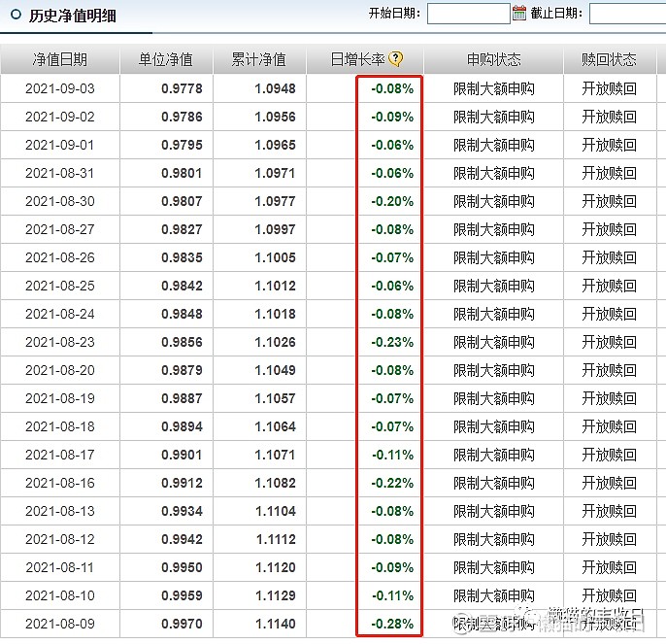Image resolution: width=666 pixels, height=644 pixels.
Task: Click the 净值日期 column header
Action: 60,59
